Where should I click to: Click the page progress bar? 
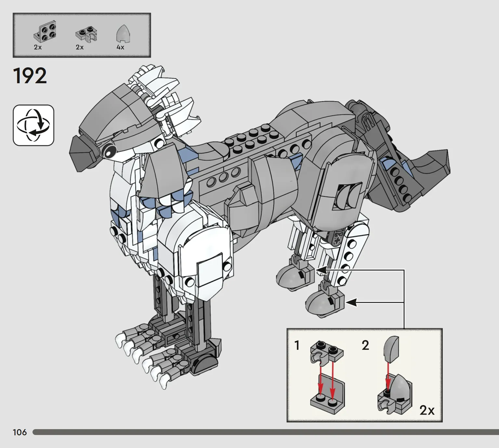(266, 432)
